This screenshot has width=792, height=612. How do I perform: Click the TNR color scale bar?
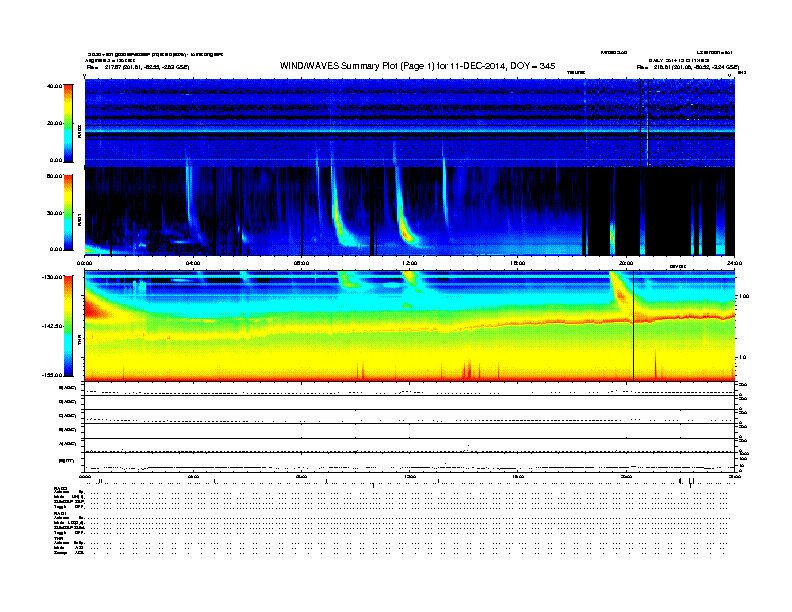point(68,326)
